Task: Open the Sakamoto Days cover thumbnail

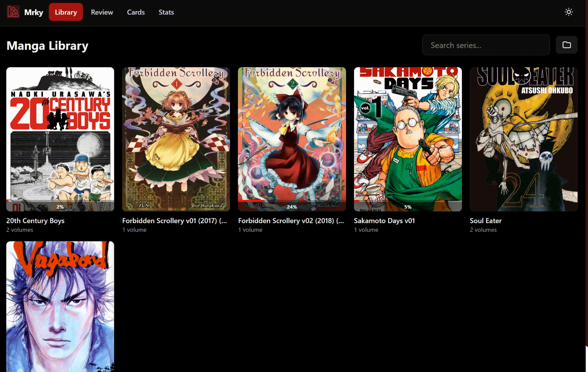Action: coord(408,139)
